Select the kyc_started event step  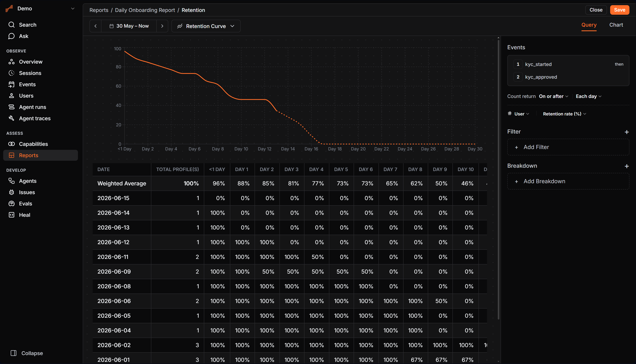coord(568,64)
